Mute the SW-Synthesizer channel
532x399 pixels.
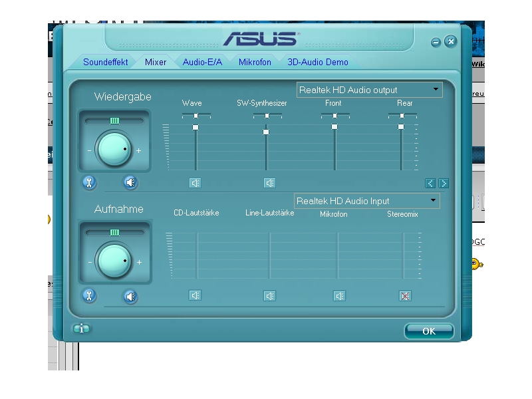click(270, 184)
